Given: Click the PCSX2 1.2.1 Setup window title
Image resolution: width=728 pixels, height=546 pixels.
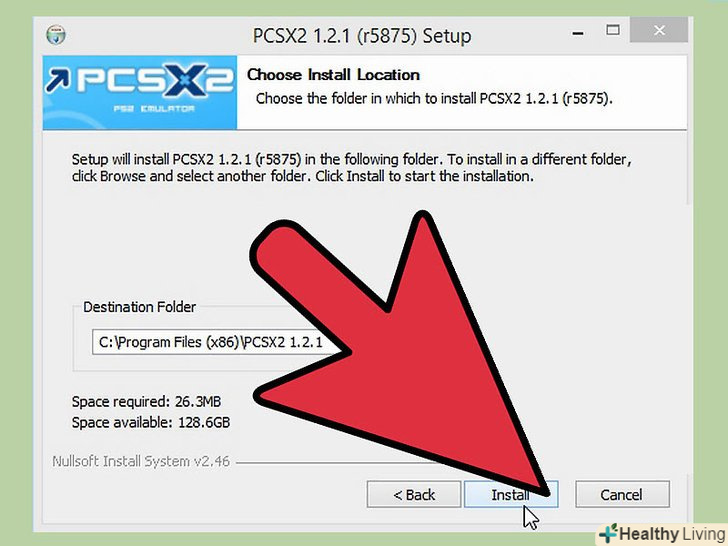Looking at the screenshot, I should point(362,36).
